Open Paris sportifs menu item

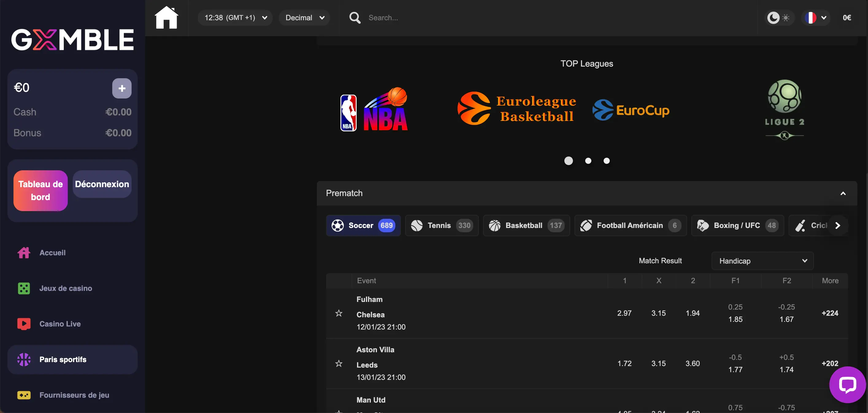[x=72, y=359]
